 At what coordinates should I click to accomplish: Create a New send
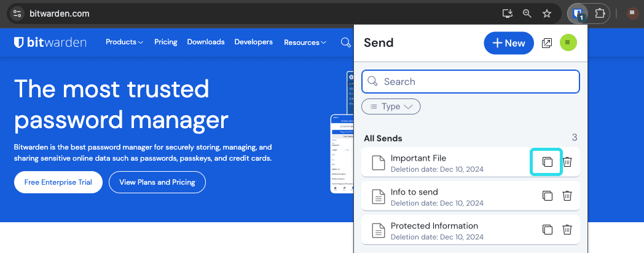(x=509, y=43)
